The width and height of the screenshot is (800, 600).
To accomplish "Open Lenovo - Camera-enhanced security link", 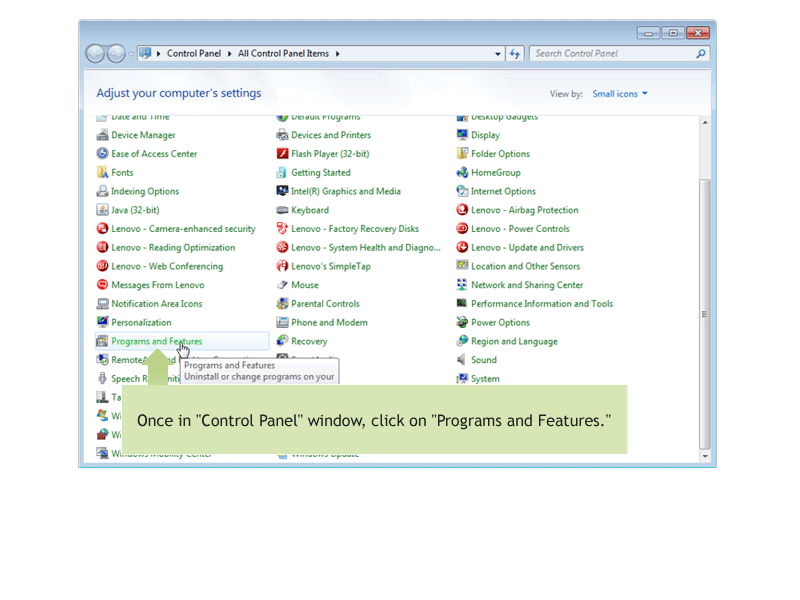I will [x=184, y=229].
